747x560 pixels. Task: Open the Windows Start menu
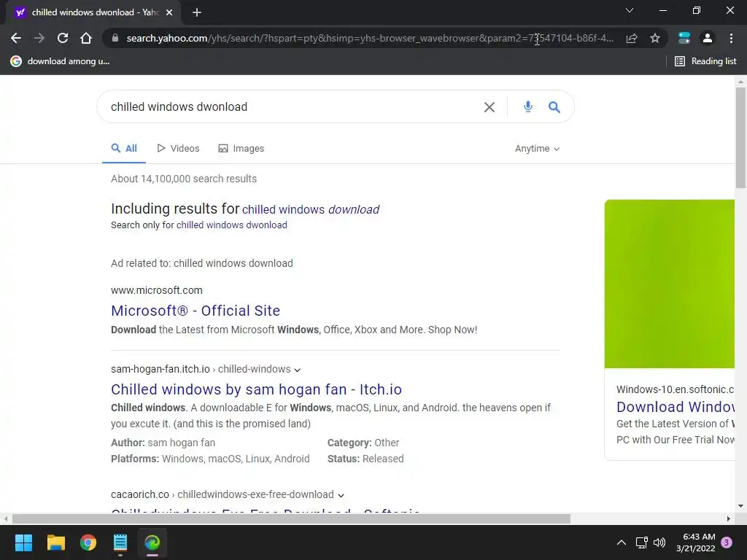point(23,542)
